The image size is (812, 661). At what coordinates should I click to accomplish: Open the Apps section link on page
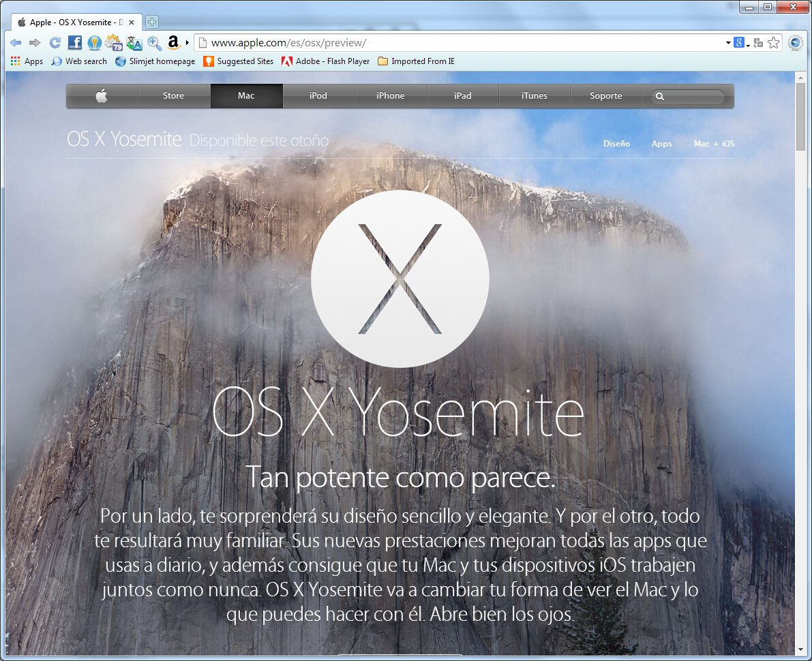point(661,143)
